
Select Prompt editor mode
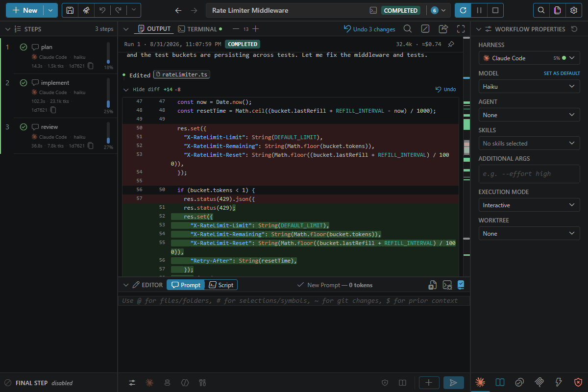pyautogui.click(x=185, y=285)
